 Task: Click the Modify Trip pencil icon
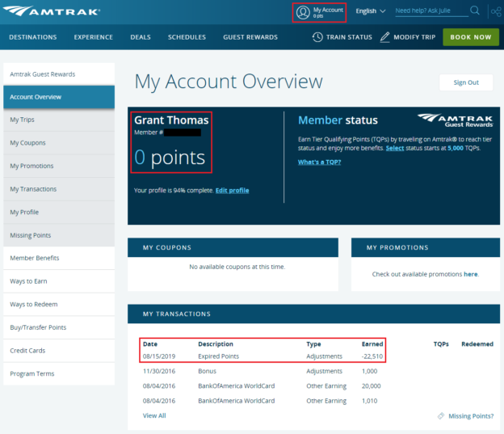[384, 37]
